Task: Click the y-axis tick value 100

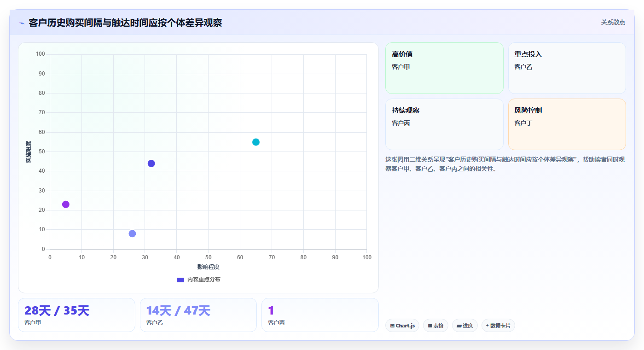Action: click(41, 54)
